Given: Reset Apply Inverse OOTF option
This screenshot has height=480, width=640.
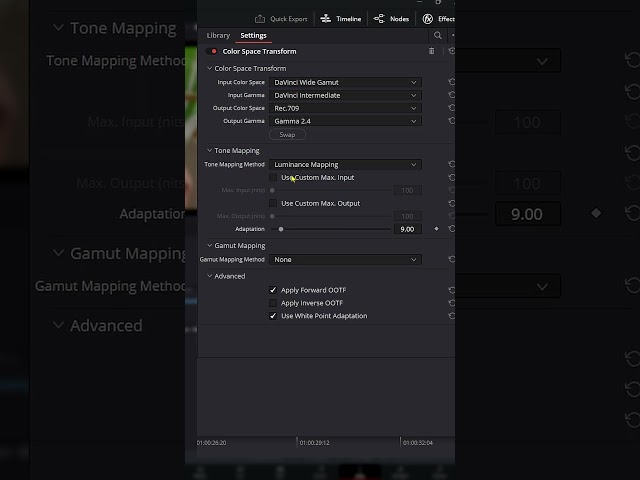Looking at the screenshot, I should click(x=451, y=303).
